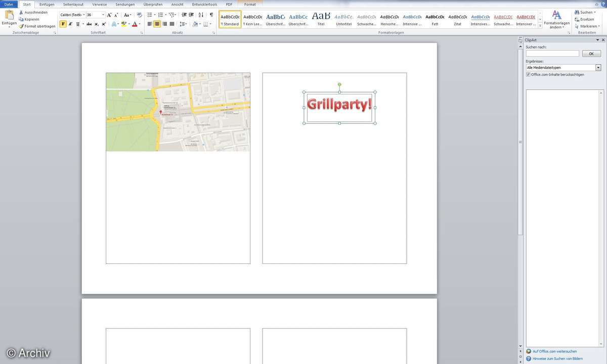Image resolution: width=607 pixels, height=364 pixels.
Task: Apply numbered list icon
Action: click(x=160, y=15)
